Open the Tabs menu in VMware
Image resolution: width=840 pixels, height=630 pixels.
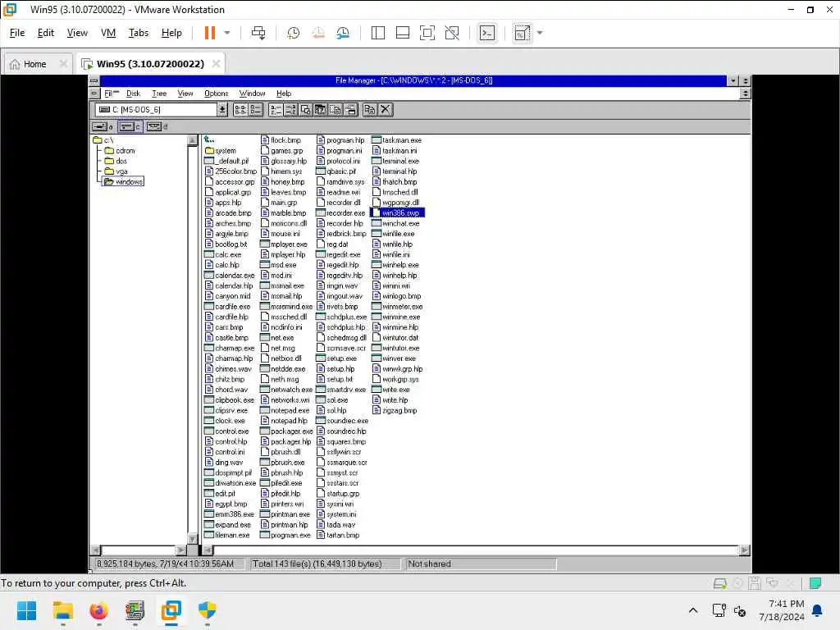click(138, 33)
